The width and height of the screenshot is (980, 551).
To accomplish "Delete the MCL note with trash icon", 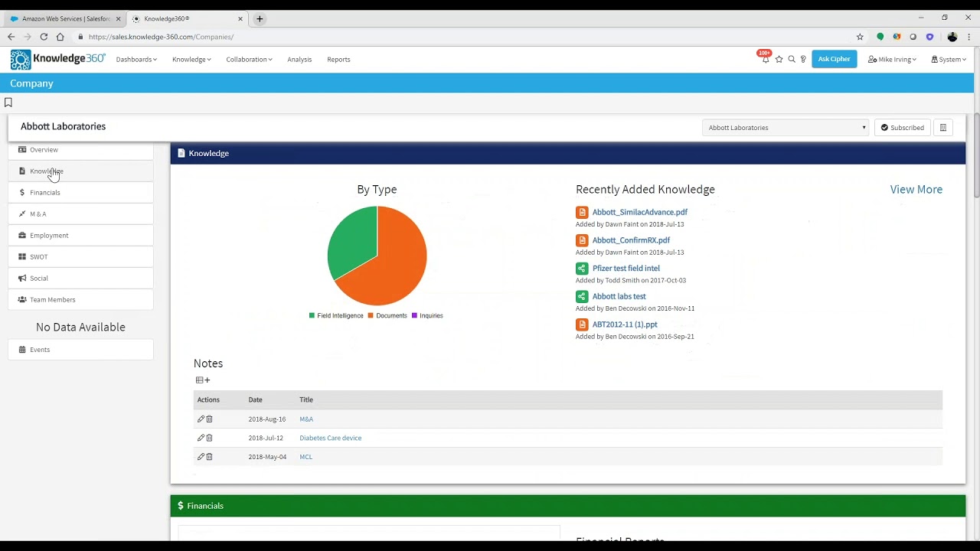I will [209, 457].
